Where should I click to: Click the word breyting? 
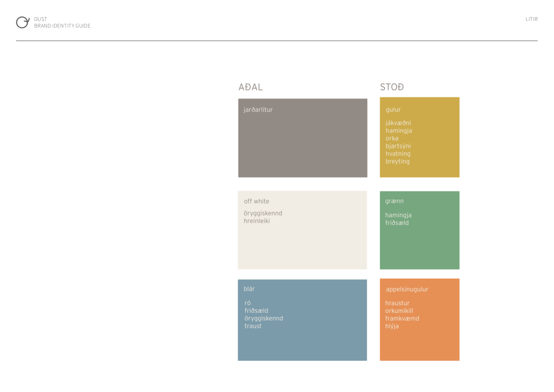click(x=397, y=161)
